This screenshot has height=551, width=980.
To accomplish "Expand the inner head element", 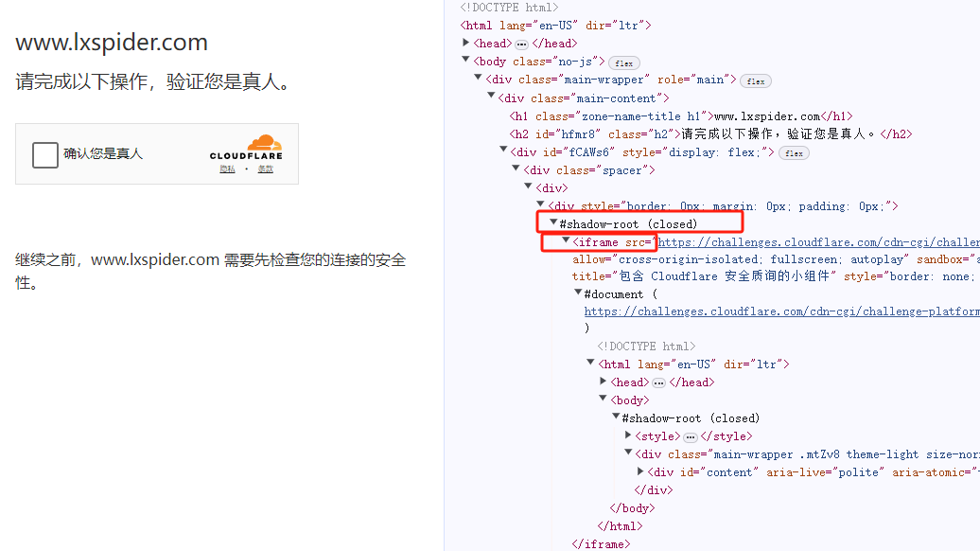I will [604, 381].
